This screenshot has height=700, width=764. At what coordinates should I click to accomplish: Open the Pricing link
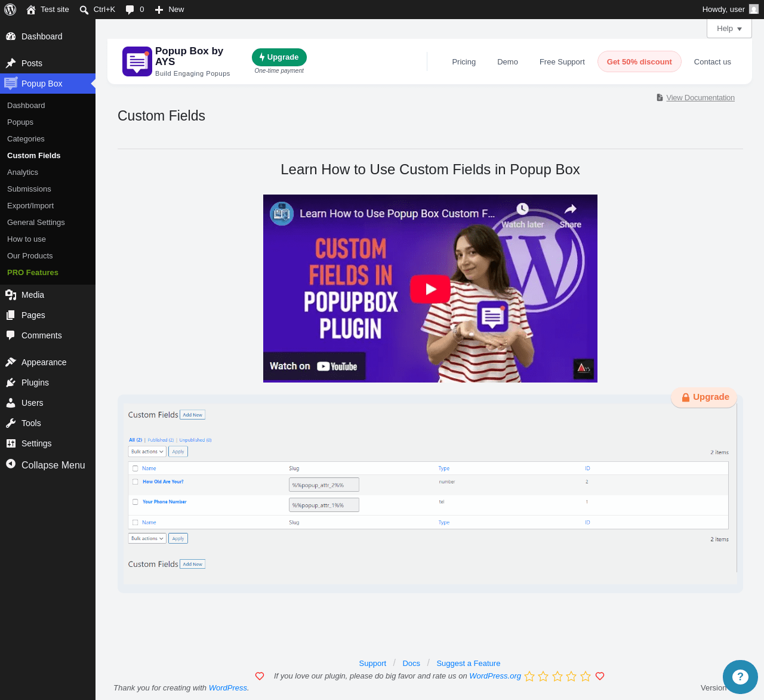pos(464,62)
